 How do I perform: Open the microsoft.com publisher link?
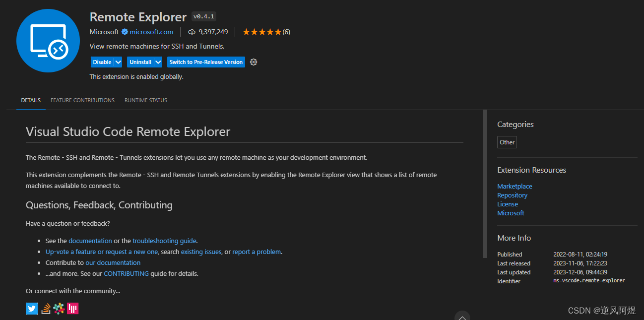point(151,32)
